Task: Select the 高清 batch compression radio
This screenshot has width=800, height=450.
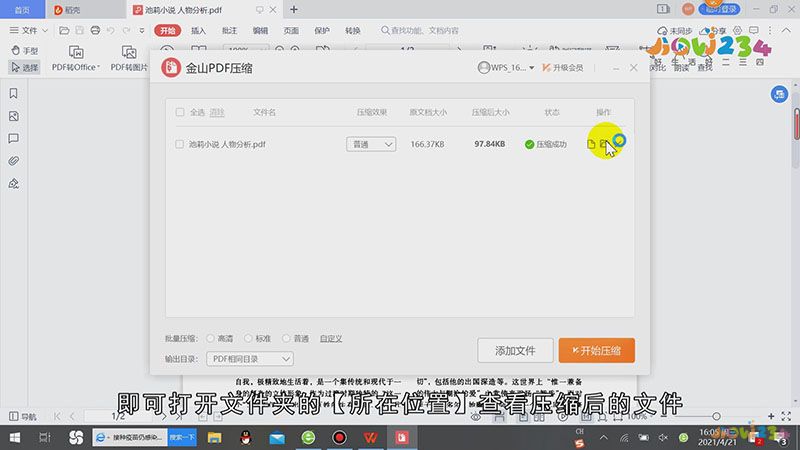Action: pos(210,338)
